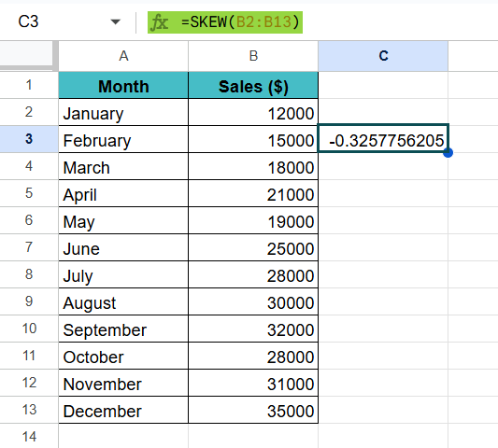Image resolution: width=498 pixels, height=448 pixels.
Task: Select row 5 header
Action: 29,193
